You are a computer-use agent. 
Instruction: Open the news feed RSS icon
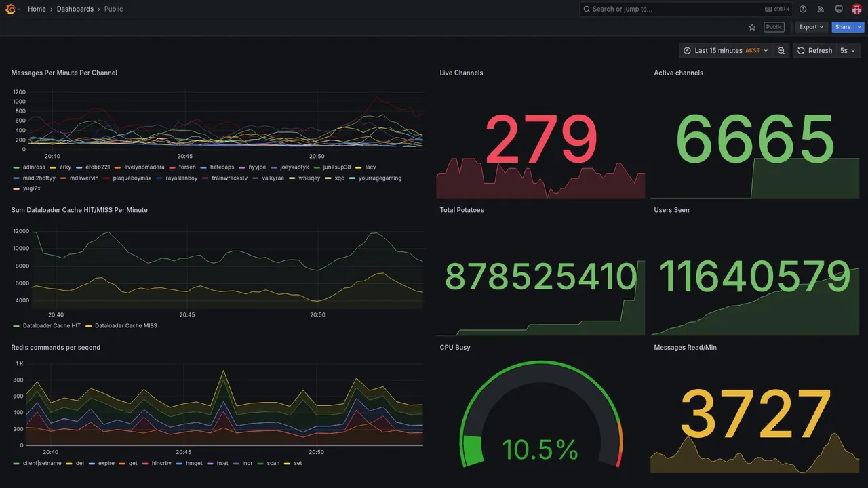(x=821, y=9)
